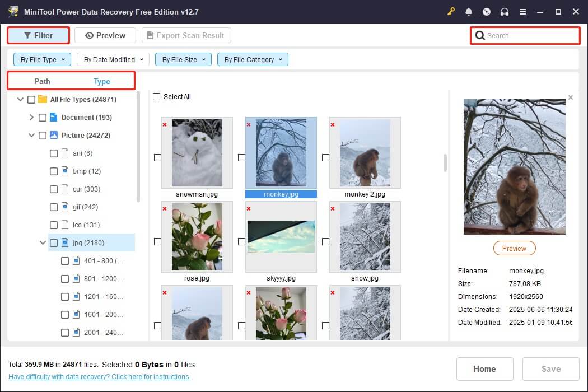This screenshot has height=392, width=588.
Task: Check the checkbox next to monkey.jpg
Action: pos(242,157)
